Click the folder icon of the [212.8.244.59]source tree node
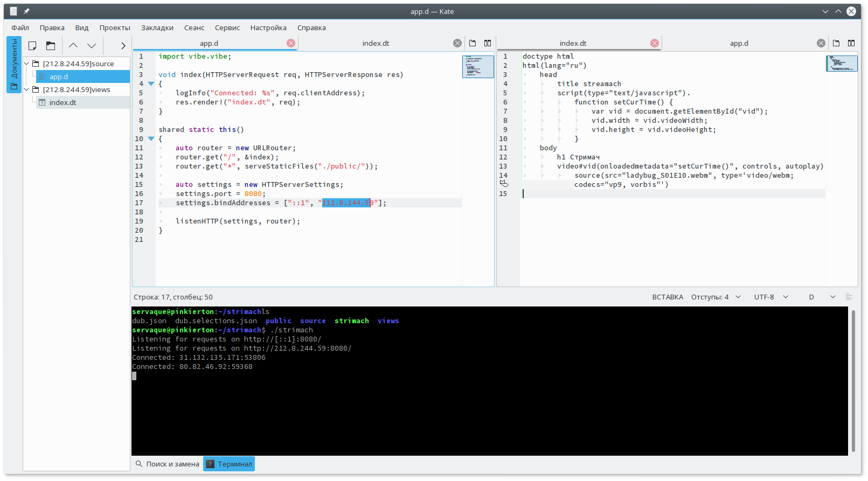Image resolution: width=868 pixels, height=481 pixels. tap(36, 64)
